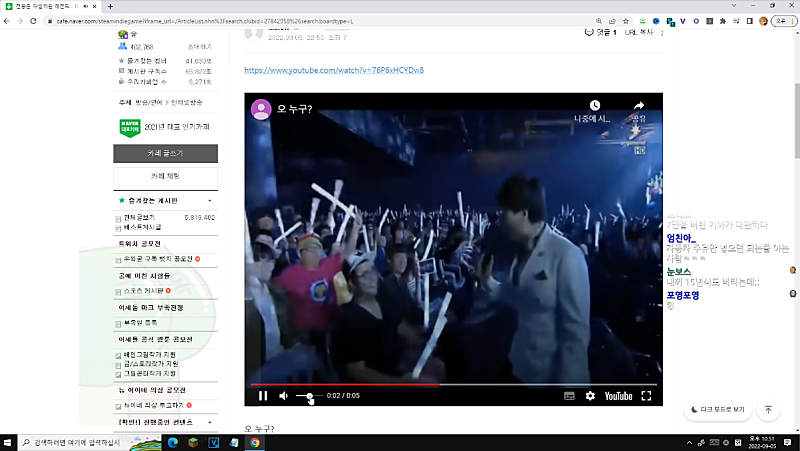Enter fullscreen mode on the video
This screenshot has width=800, height=451.
(646, 396)
